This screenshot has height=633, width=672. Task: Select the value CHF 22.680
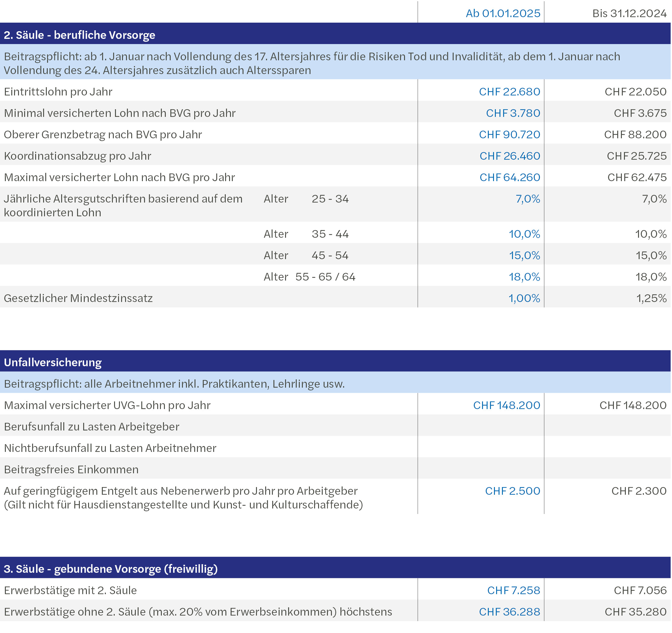[509, 92]
